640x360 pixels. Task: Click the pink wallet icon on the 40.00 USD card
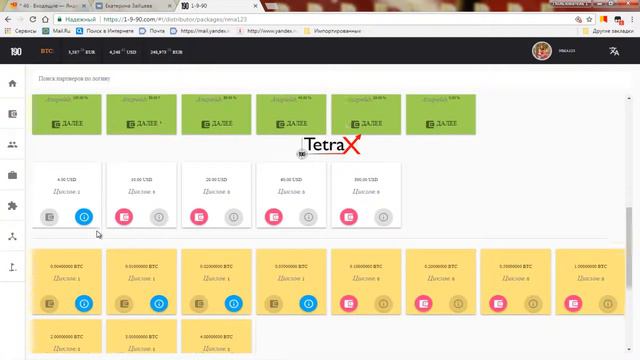[273, 217]
